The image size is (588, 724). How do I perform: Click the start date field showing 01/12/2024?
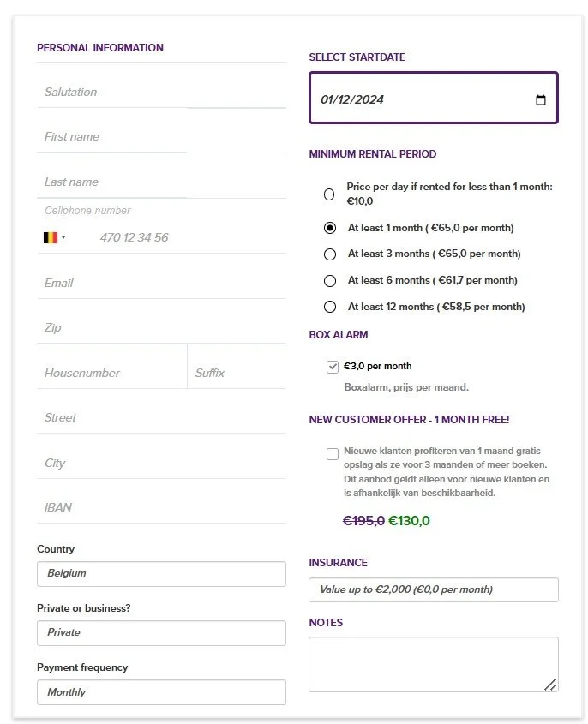coord(433,98)
